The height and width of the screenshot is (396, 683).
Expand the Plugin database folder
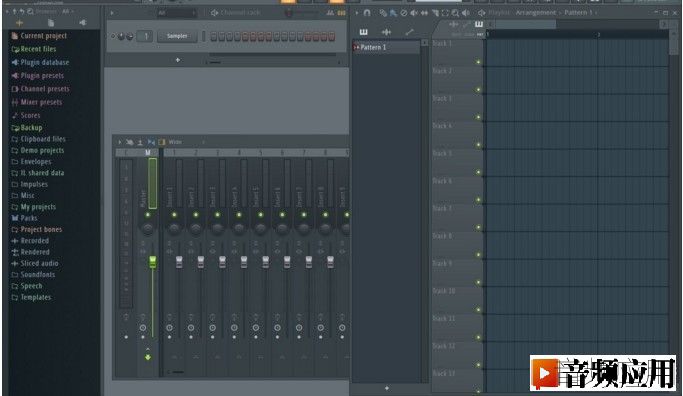tap(40, 62)
